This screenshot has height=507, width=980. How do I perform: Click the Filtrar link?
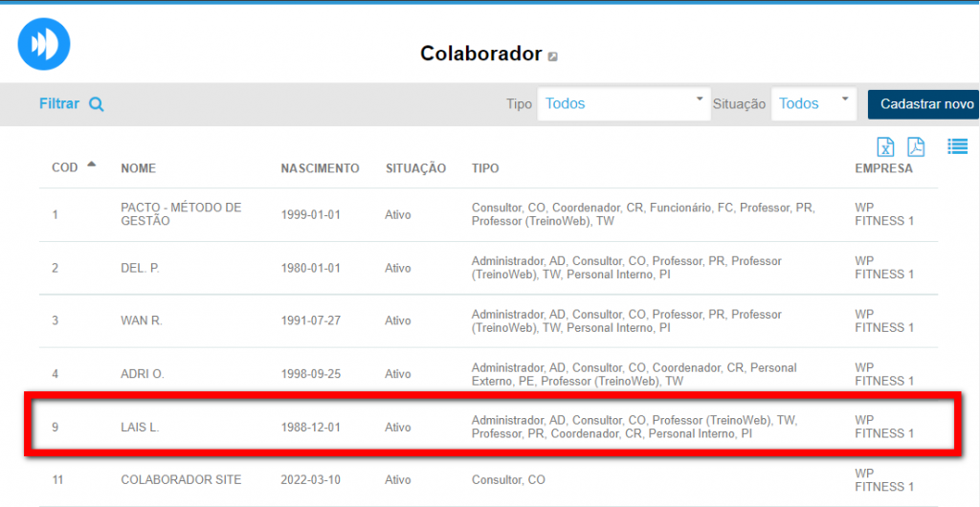(59, 103)
